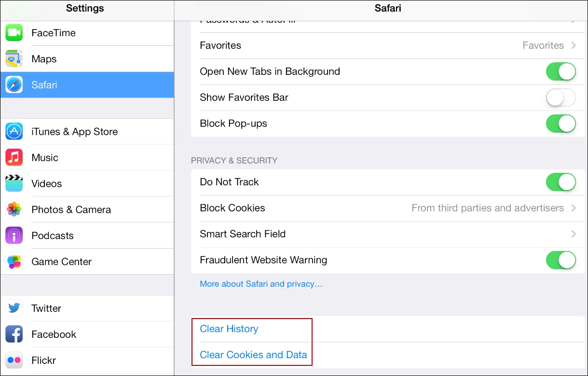Viewport: 588px width, 376px height.
Task: Disable Fraudulent Website Warning
Action: coord(561,260)
